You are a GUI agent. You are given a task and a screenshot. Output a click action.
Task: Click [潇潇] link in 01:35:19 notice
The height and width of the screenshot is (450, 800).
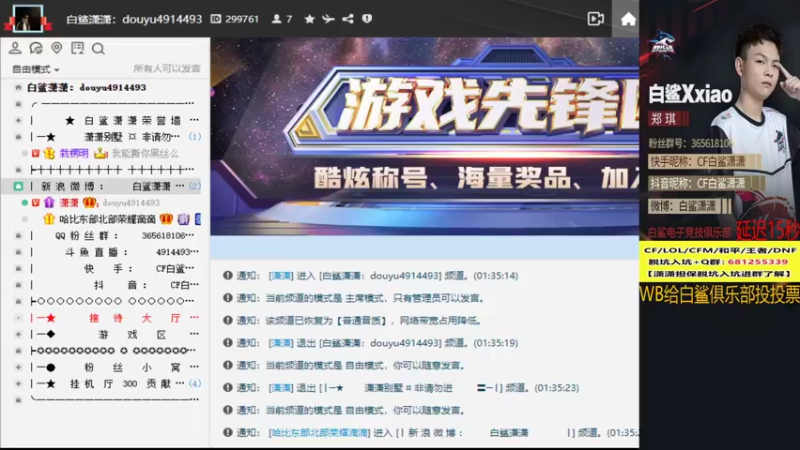point(281,343)
